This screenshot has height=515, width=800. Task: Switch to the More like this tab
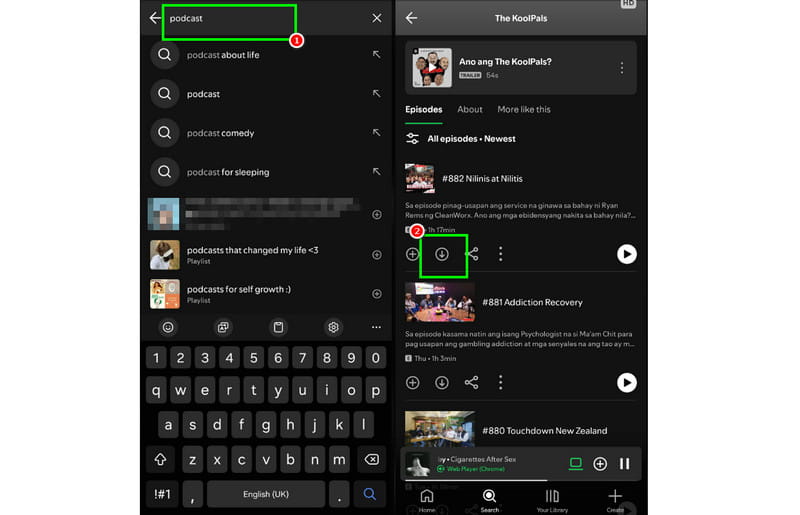523,109
